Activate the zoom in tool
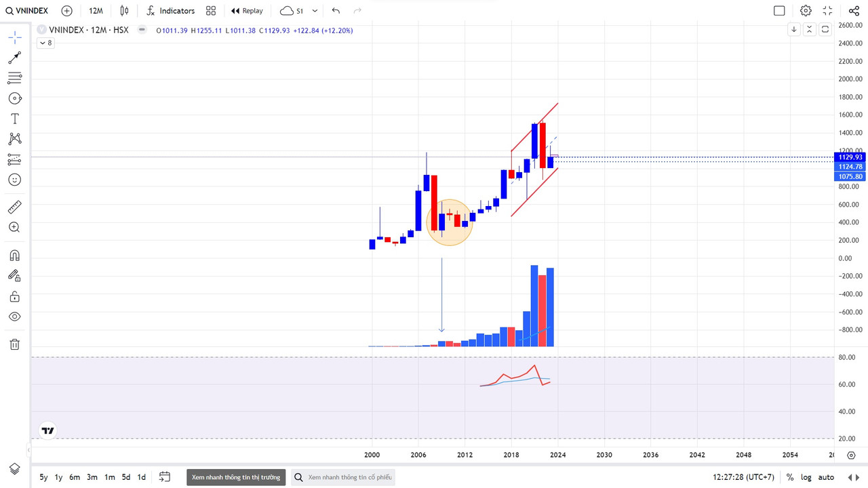The image size is (868, 488). (x=14, y=227)
